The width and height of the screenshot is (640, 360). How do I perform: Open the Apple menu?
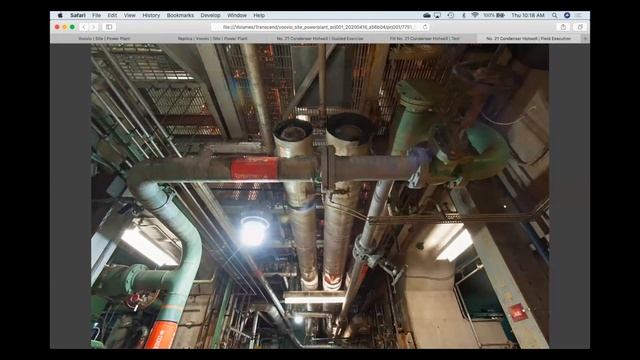pos(60,15)
